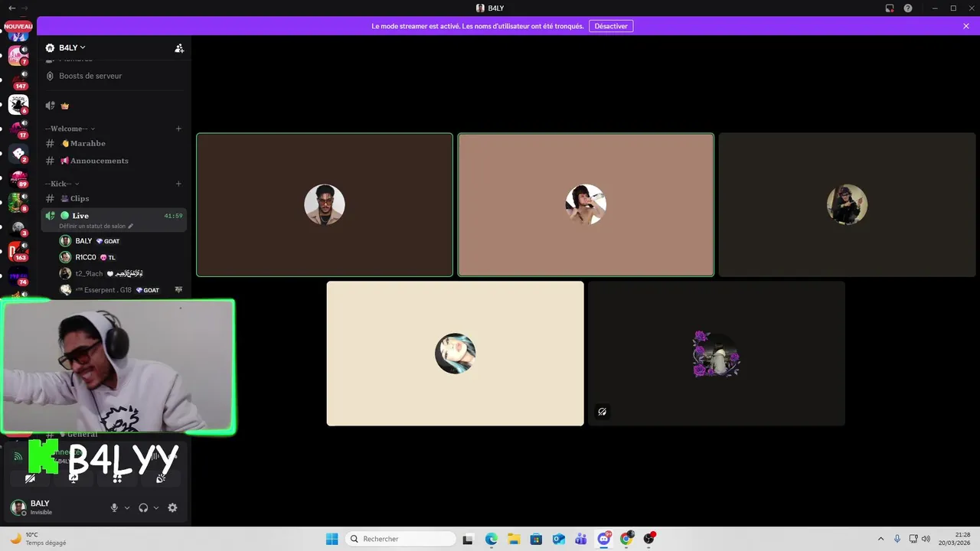Open the activities launcher button
Viewport: 980px width, 551px height.
117,478
